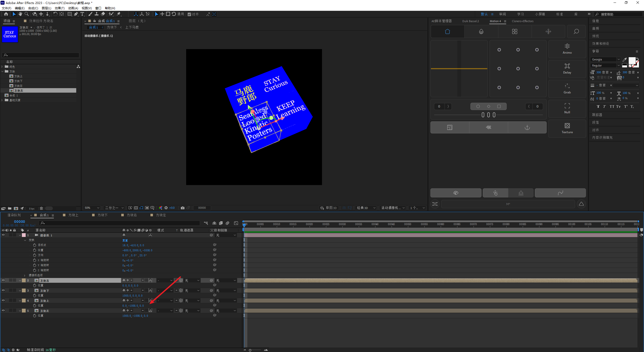Select the 方块上 item in project panel
Viewport: 644px width, 352px height.
pyautogui.click(x=18, y=76)
